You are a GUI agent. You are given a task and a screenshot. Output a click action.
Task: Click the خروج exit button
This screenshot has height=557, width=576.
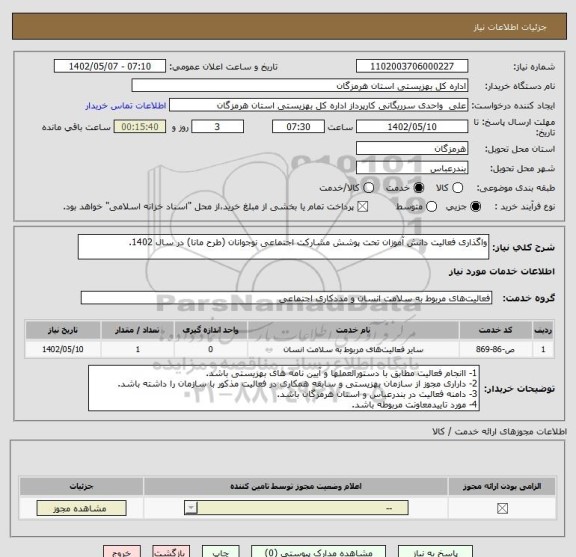122,552
